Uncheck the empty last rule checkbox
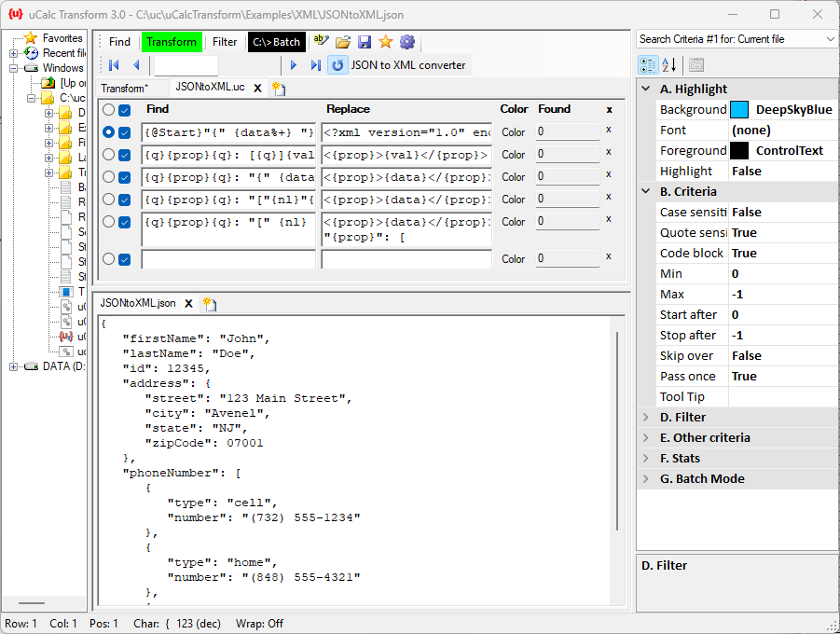The height and width of the screenshot is (634, 840). pos(124,259)
